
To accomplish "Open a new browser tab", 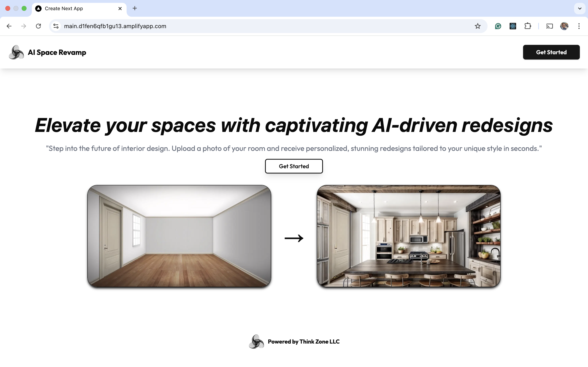I will click(x=134, y=9).
